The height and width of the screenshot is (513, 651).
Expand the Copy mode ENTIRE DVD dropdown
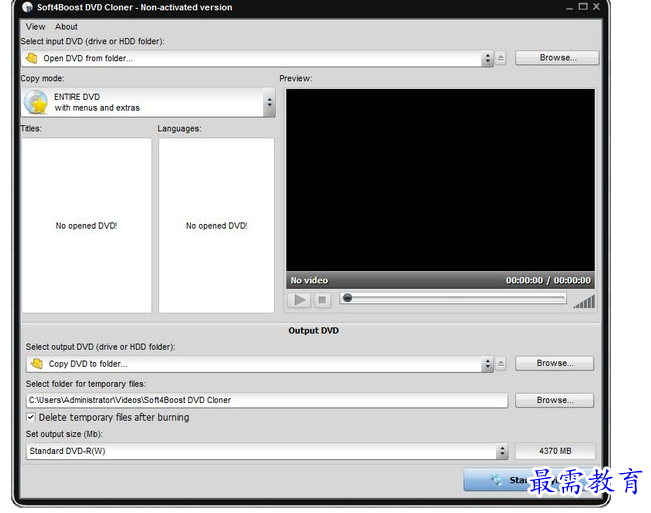tap(269, 102)
